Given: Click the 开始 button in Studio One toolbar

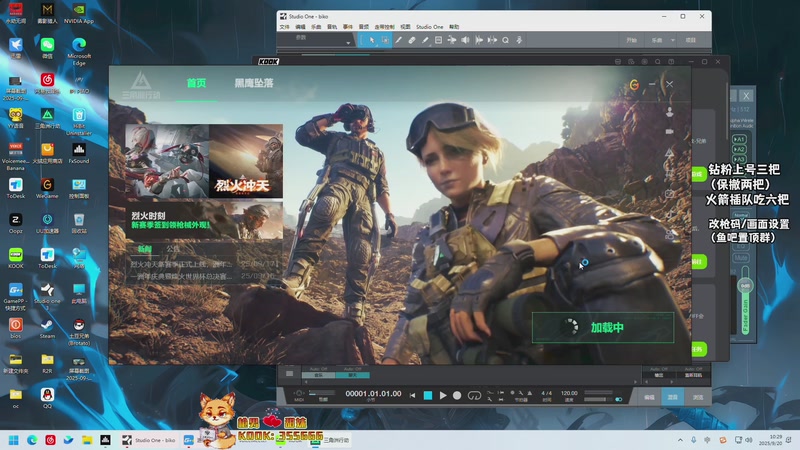Looking at the screenshot, I should (631, 40).
